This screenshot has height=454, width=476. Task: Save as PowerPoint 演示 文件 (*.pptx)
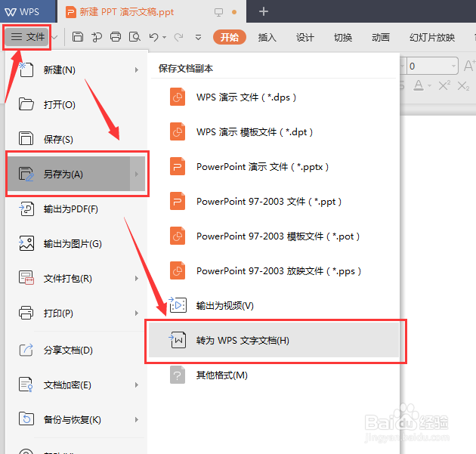pos(274,167)
